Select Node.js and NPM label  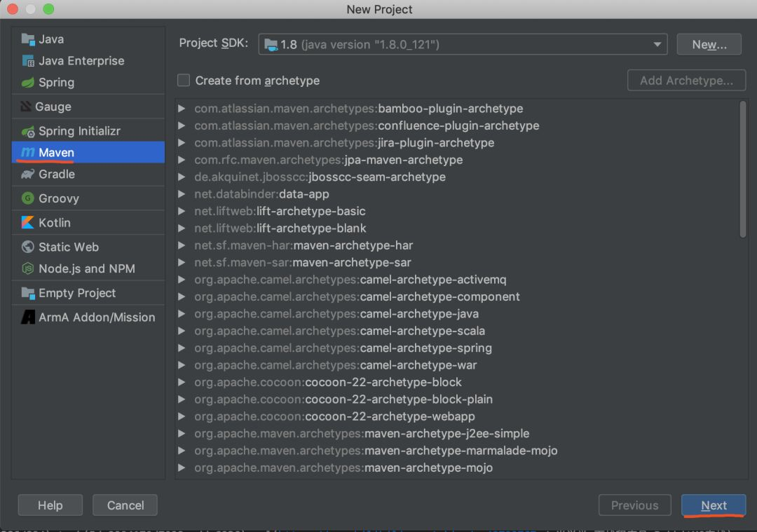87,268
